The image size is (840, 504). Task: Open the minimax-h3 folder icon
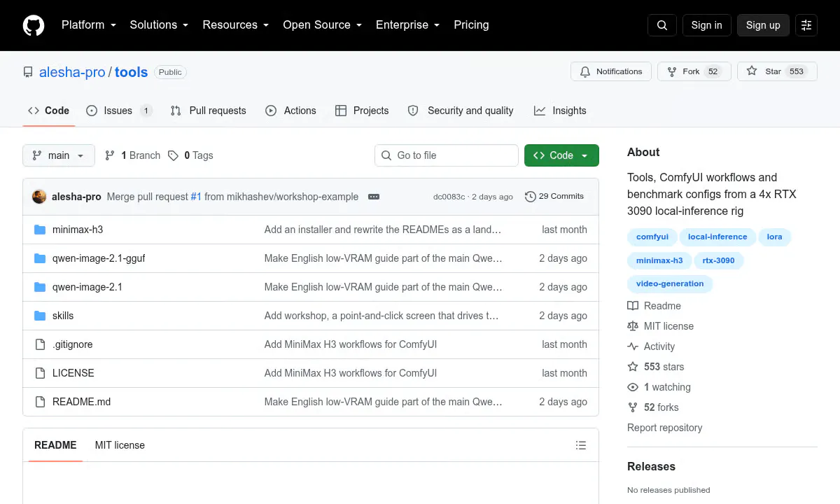coord(40,230)
